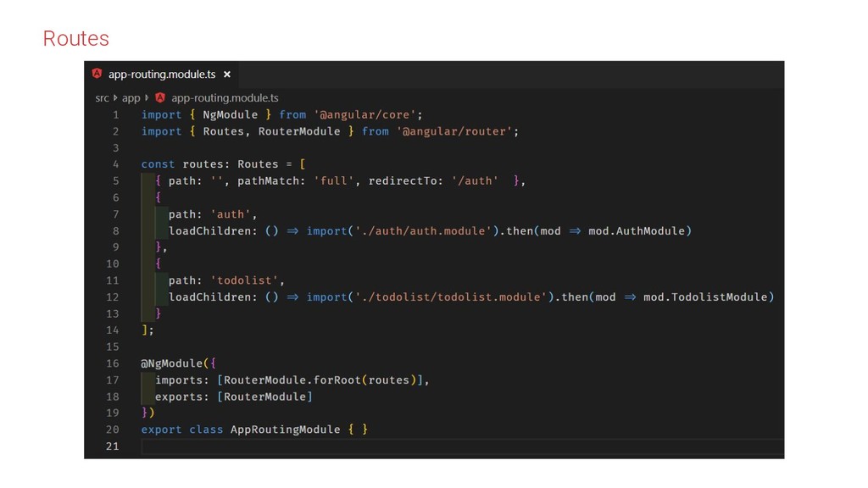868x488 pixels.
Task: Click the path 'auth' string on line 7
Action: [231, 214]
